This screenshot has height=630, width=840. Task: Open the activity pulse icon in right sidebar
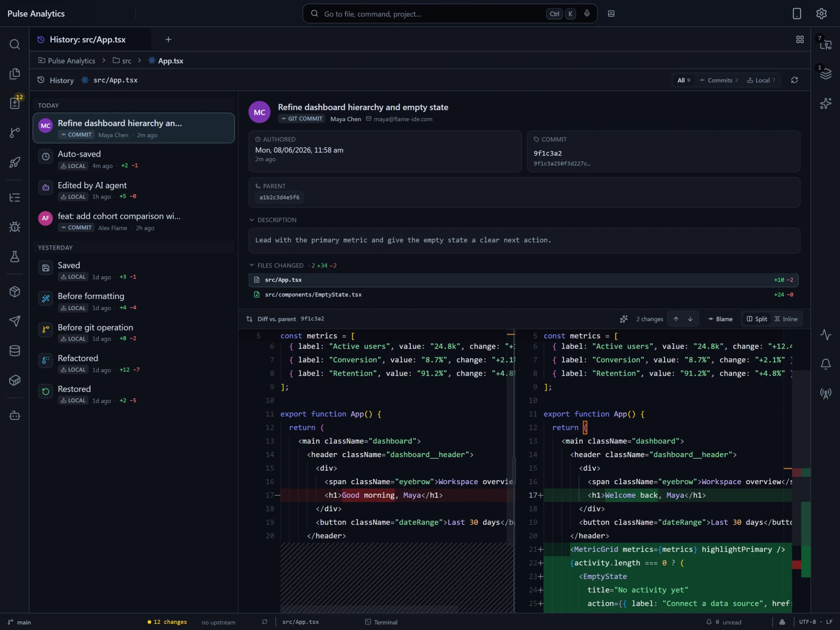point(826,334)
